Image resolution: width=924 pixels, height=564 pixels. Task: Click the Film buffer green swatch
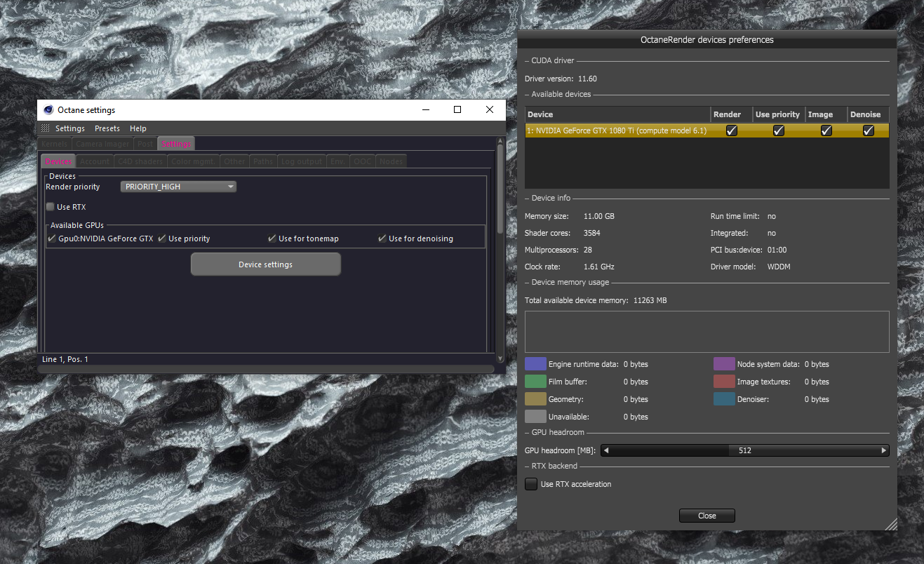coord(535,382)
